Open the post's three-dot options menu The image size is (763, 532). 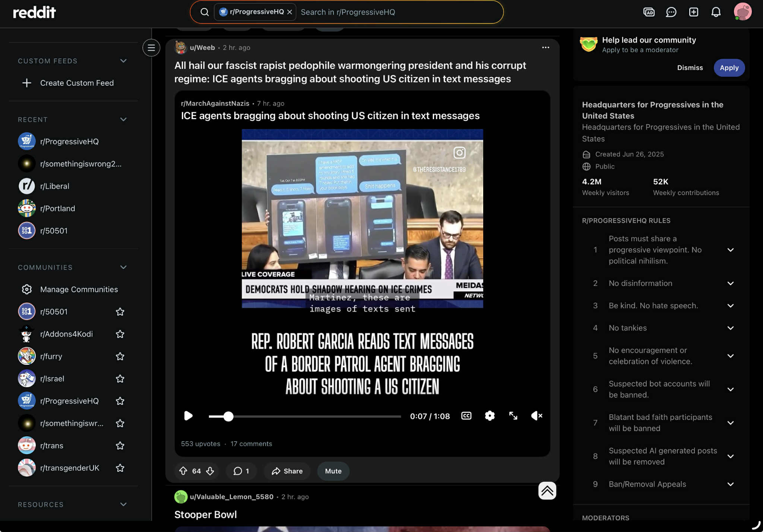click(x=545, y=47)
